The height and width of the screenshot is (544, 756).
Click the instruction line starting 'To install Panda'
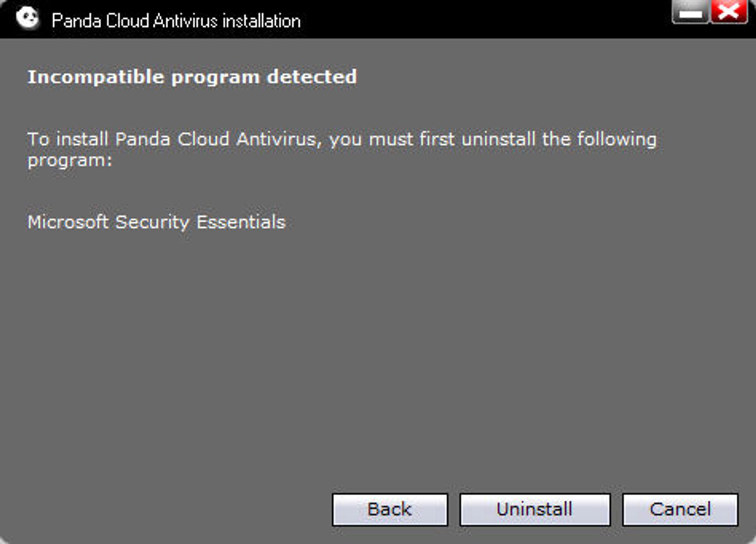(x=342, y=149)
